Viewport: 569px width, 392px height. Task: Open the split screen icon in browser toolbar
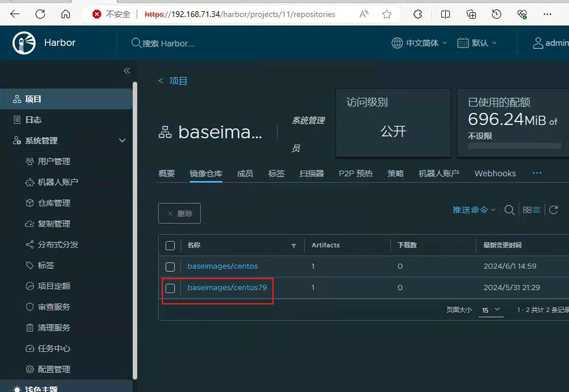click(x=445, y=14)
